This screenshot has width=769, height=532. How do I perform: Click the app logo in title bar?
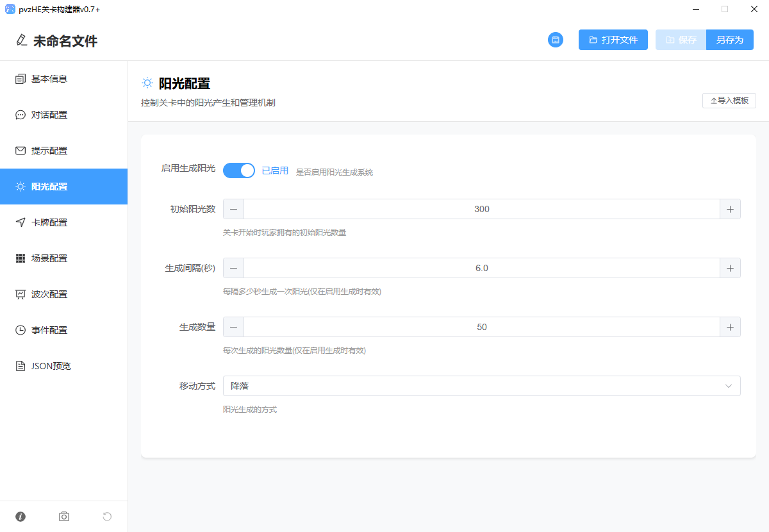[x=10, y=10]
